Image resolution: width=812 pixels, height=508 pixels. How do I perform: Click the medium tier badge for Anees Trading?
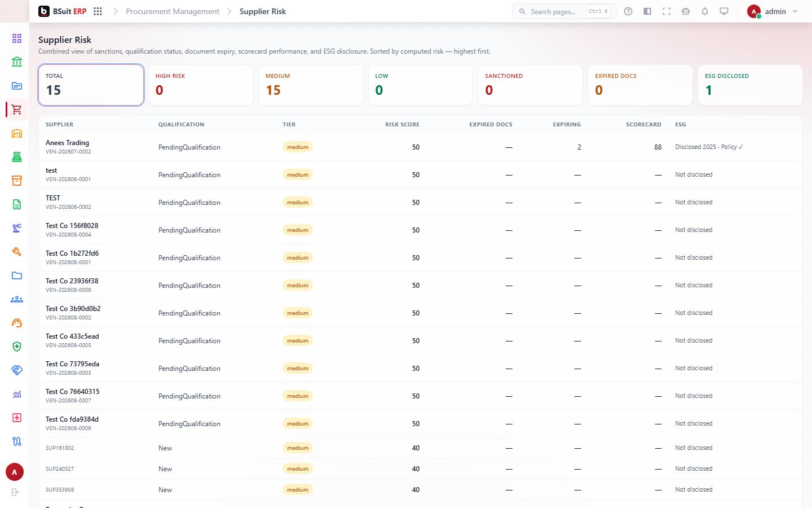click(x=298, y=147)
